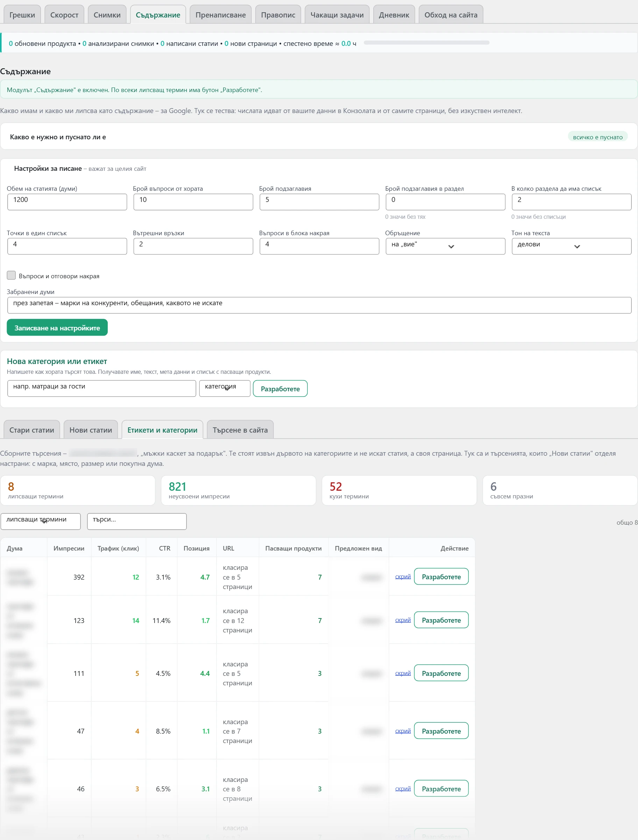Click Разработете in the 392 impressions row
This screenshot has height=840, width=638.
coord(441,576)
